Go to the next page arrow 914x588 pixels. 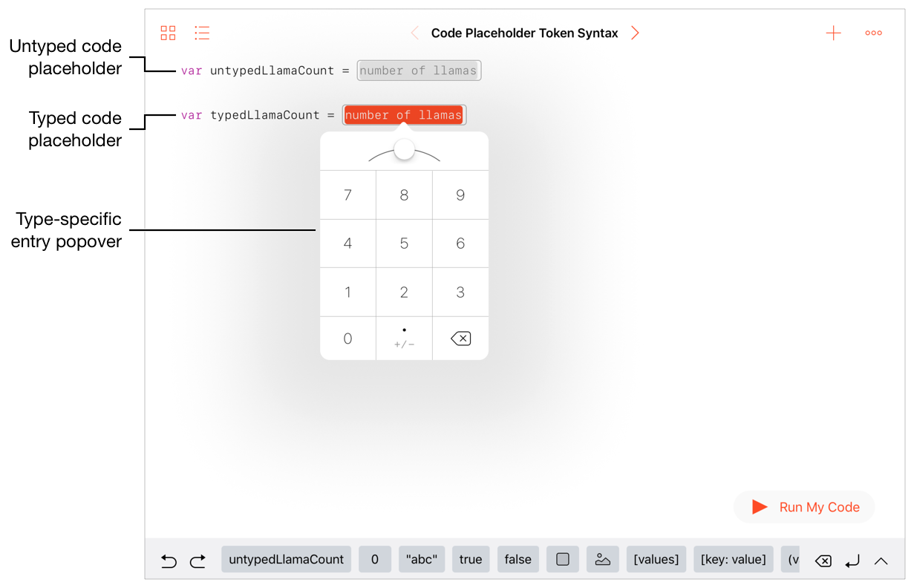tap(635, 33)
